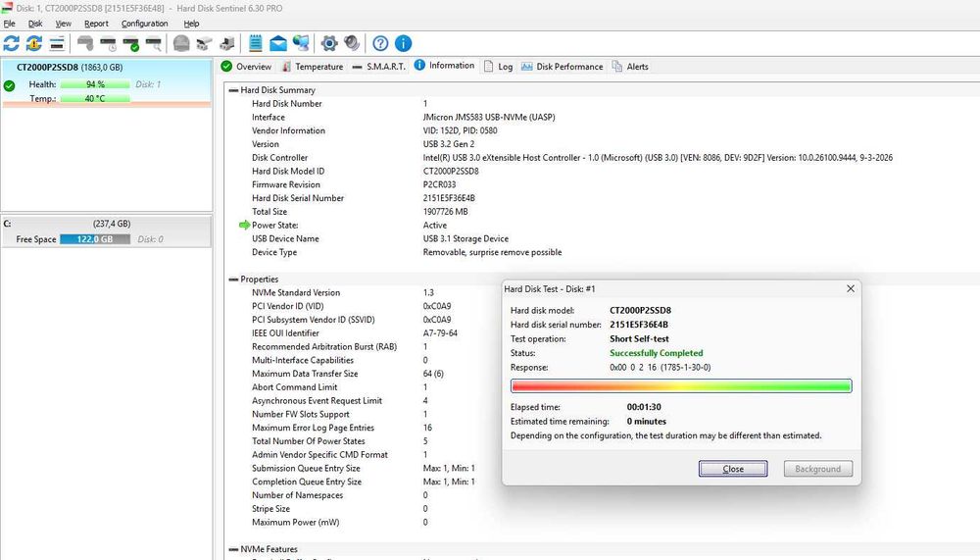This screenshot has width=980, height=560.
Task: Switch to the Overview tab
Action: pos(246,67)
